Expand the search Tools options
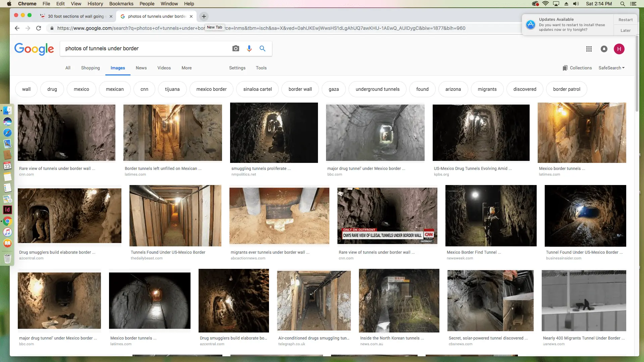 tap(261, 68)
